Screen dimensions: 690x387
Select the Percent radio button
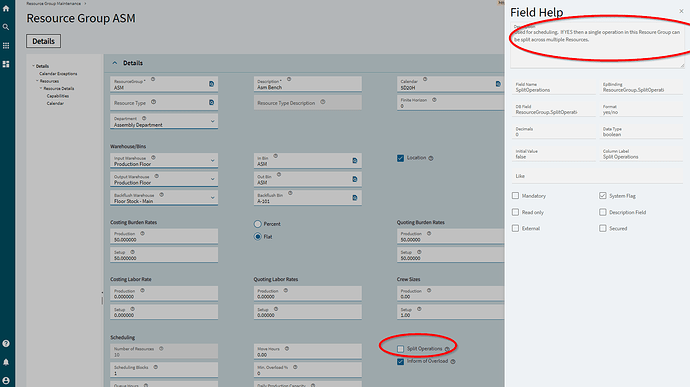(x=257, y=224)
